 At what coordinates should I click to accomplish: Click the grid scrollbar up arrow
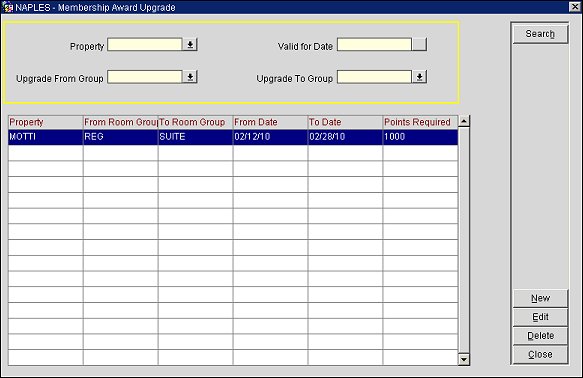point(464,121)
